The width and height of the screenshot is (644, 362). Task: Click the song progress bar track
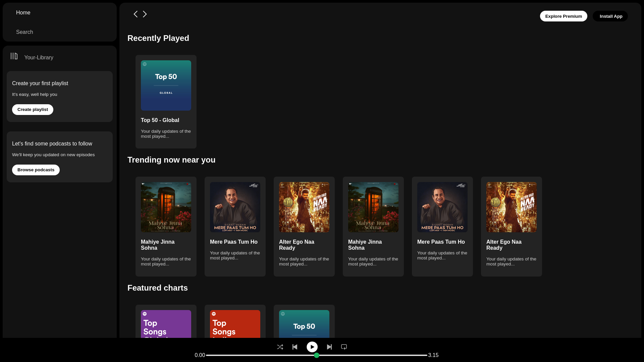click(x=317, y=355)
